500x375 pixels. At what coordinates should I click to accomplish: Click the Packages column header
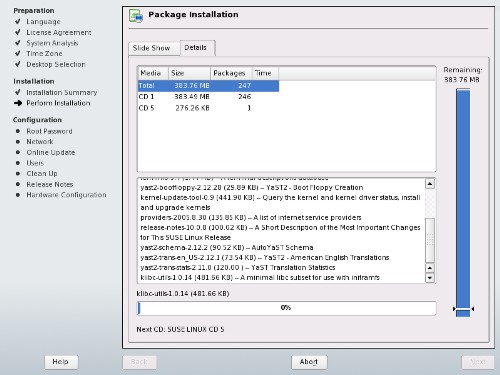[x=231, y=73]
